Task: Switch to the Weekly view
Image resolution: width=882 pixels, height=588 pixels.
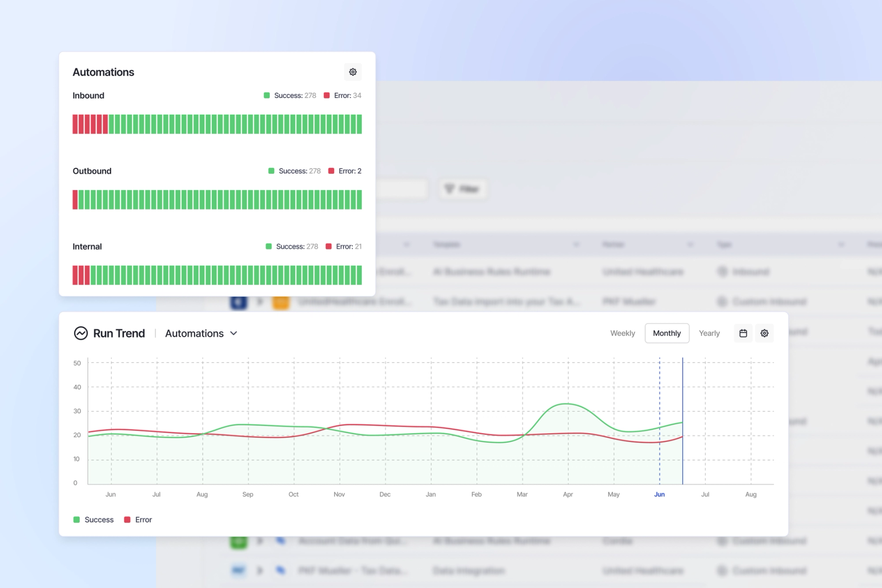Action: (x=622, y=333)
